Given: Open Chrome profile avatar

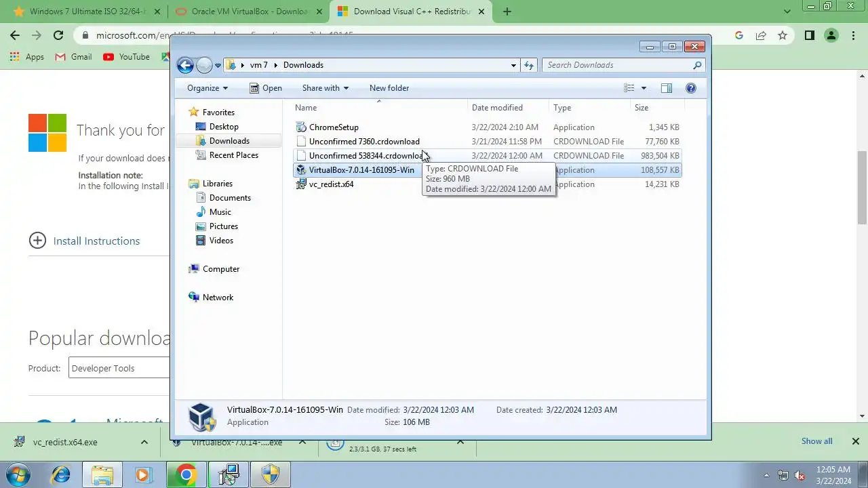Looking at the screenshot, I should 831,35.
